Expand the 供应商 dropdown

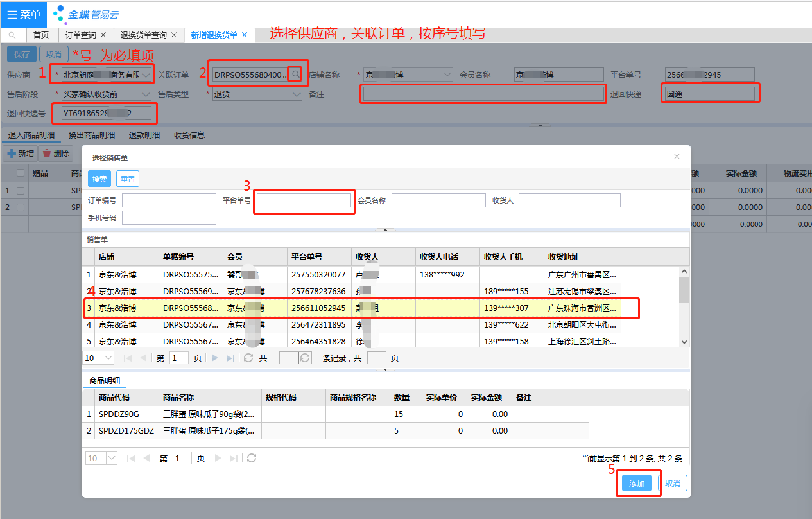[147, 75]
